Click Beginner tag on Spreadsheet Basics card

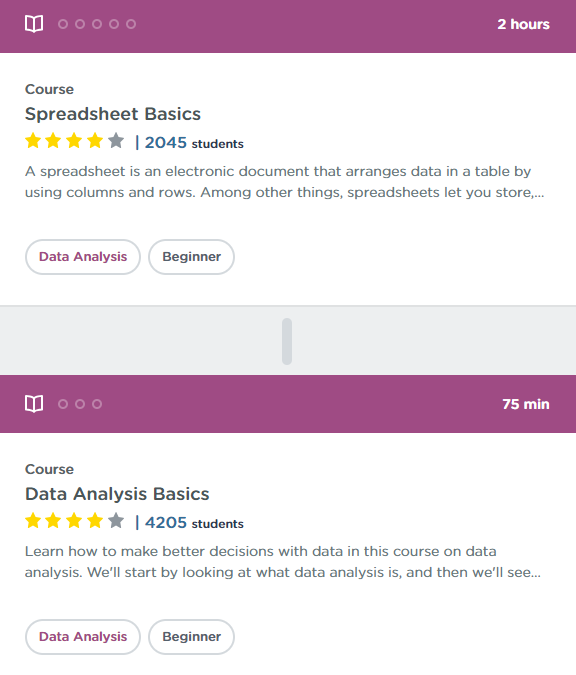point(192,257)
